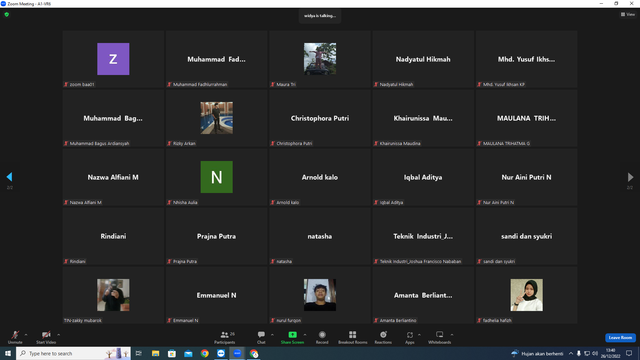
Task: Open Whiteboards
Action: (x=440, y=337)
